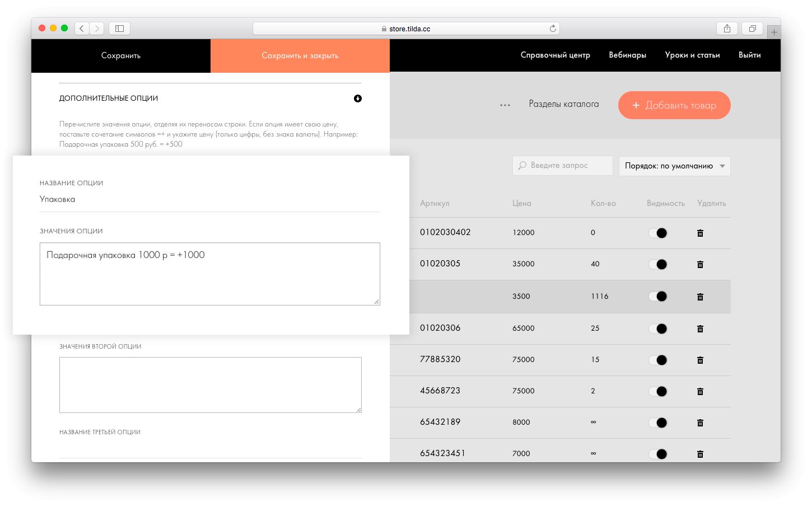Delete the product with article 654323451

[x=700, y=454]
